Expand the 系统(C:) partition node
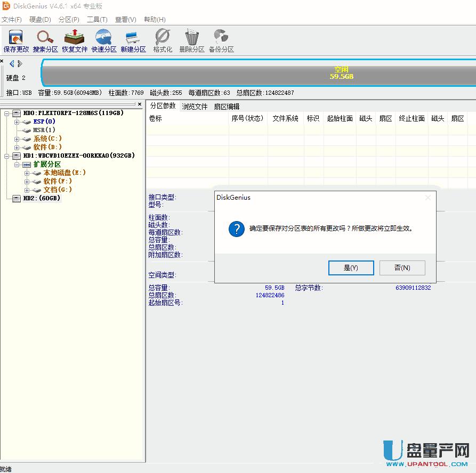Screen dimensions: 476x473 (x=17, y=138)
